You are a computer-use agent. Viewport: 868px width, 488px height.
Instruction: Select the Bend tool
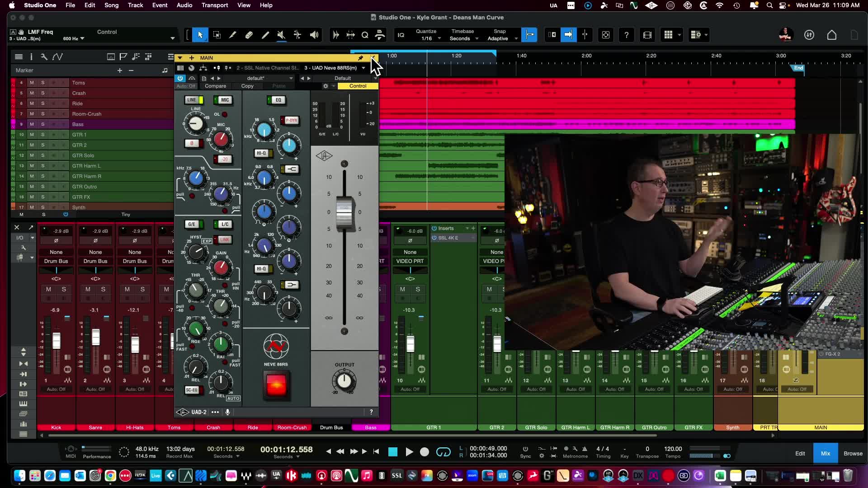[297, 35]
